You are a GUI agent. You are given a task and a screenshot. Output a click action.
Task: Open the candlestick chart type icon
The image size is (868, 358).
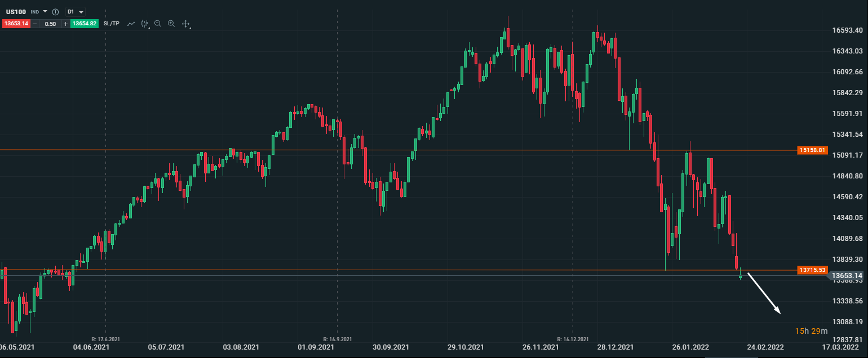coord(145,24)
